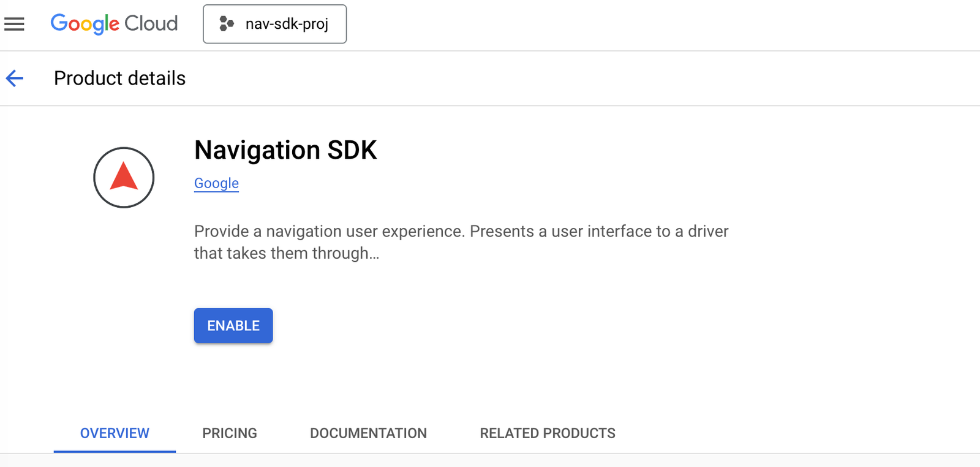Click the back arrow beside Product details

click(15, 78)
